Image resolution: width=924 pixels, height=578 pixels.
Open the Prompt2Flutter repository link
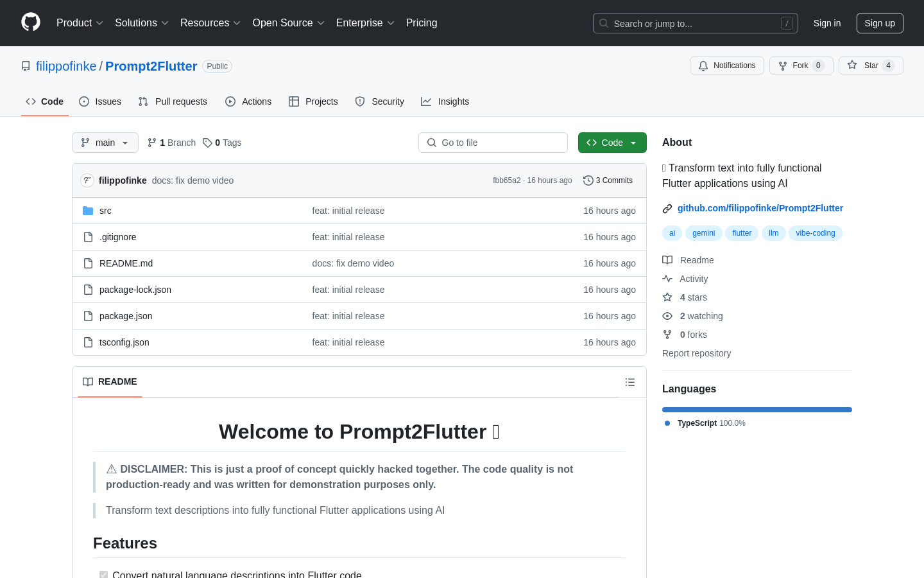click(x=151, y=66)
